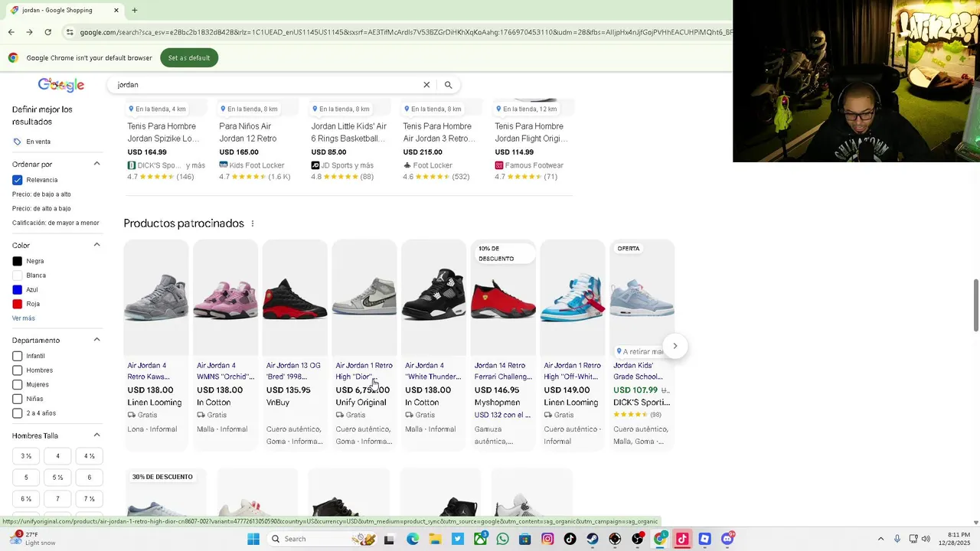Launch Twitter from the taskbar
The height and width of the screenshot is (551, 980).
click(x=458, y=539)
